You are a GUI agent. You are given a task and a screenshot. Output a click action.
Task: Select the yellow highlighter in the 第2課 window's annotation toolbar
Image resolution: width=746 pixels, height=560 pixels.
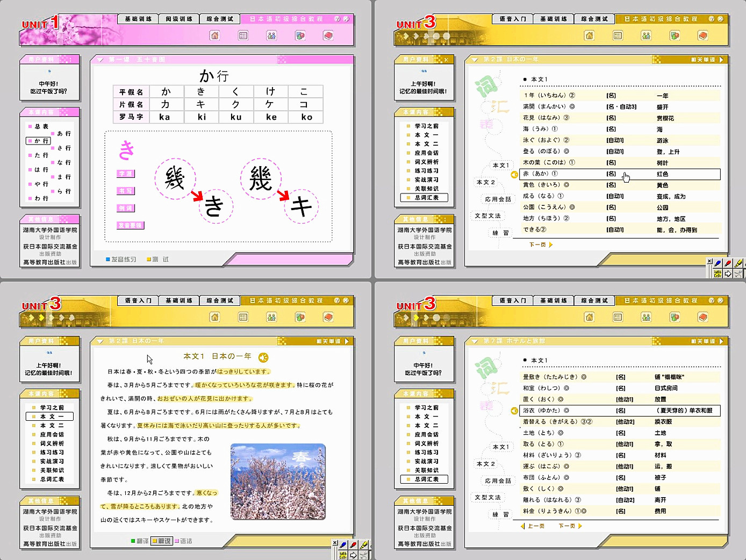[x=738, y=263]
